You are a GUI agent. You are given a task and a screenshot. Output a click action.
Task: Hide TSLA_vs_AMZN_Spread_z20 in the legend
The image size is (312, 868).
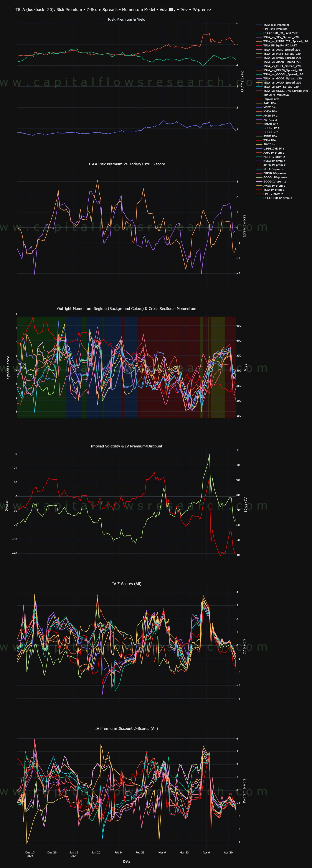click(279, 62)
